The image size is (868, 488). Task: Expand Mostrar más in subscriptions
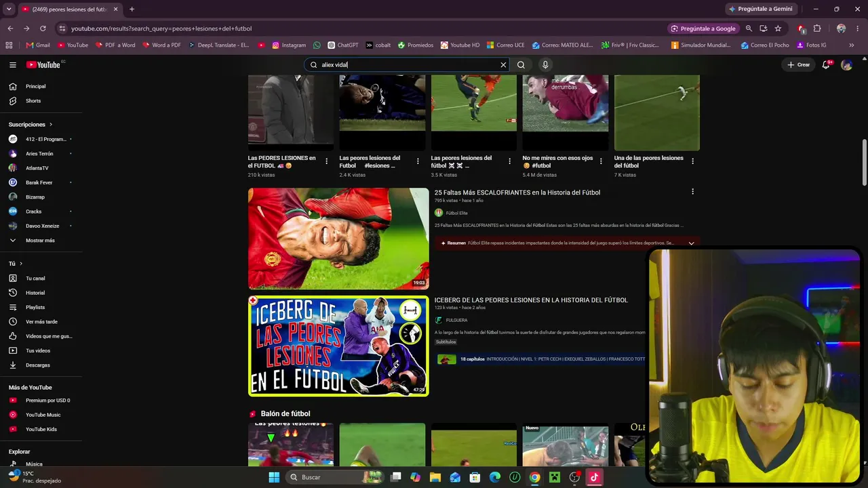click(x=41, y=241)
